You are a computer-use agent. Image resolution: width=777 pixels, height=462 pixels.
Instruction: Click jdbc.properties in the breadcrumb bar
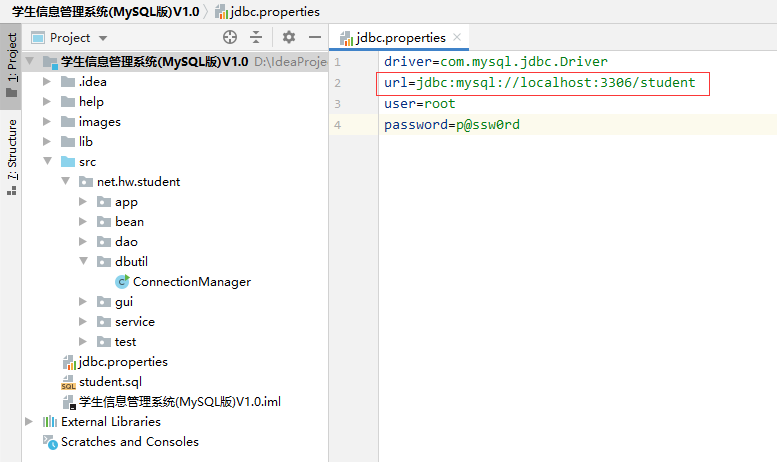(268, 11)
